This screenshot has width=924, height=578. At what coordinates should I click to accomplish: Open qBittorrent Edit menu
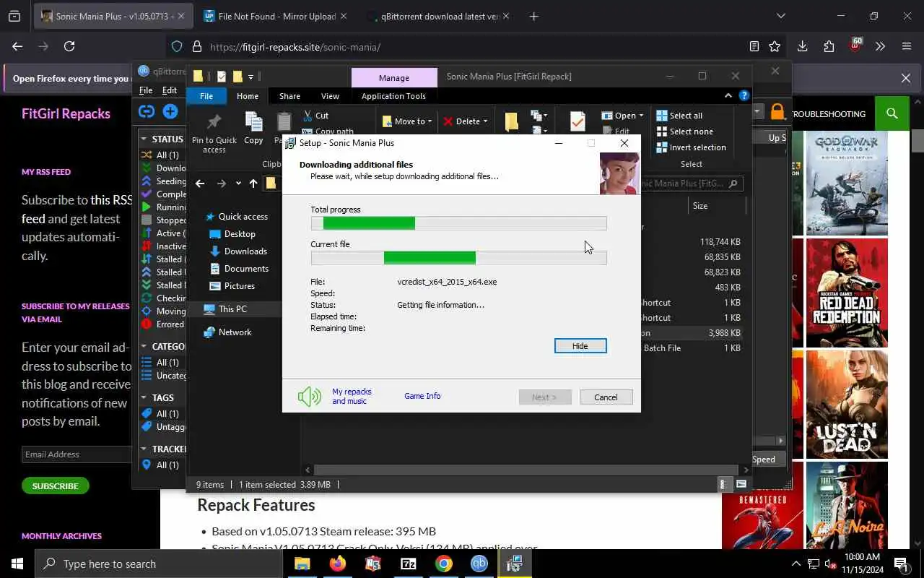pos(170,90)
